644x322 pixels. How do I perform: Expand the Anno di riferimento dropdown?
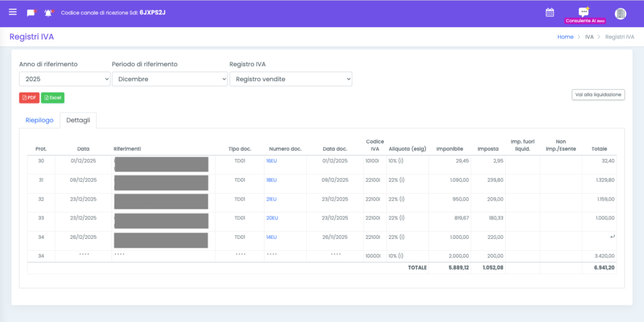[x=65, y=79]
